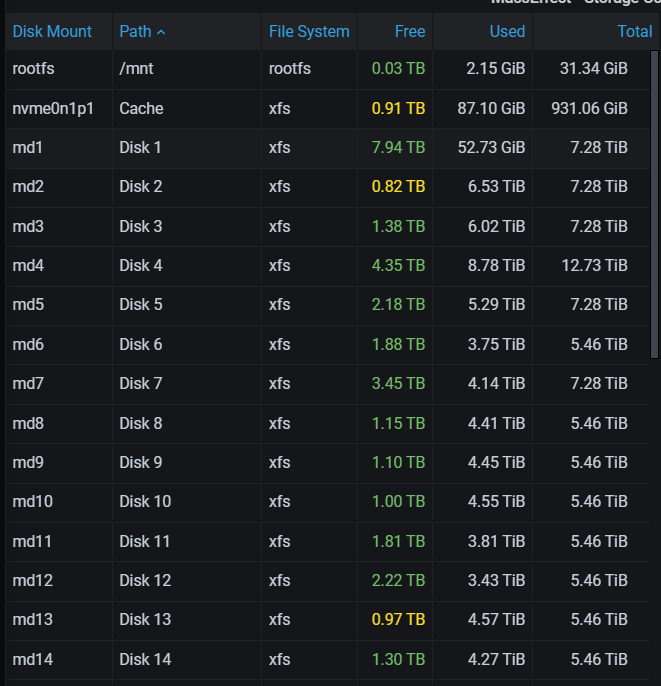
Task: Click the yellow 0.97 TB free value
Action: pyautogui.click(x=398, y=620)
